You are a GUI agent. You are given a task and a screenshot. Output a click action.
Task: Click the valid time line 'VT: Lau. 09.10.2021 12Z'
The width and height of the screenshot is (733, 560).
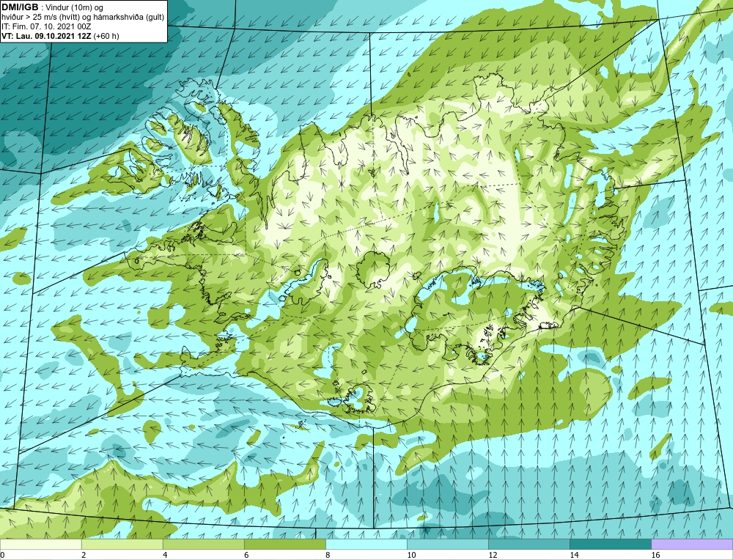coord(45,35)
